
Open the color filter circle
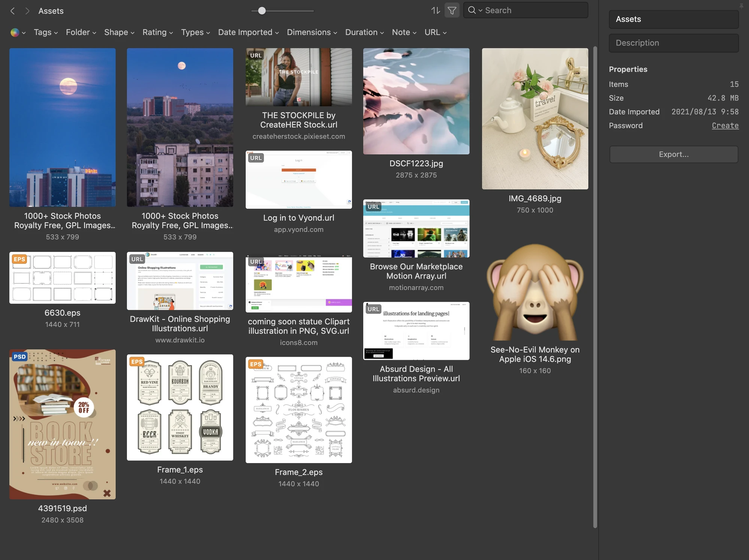(x=15, y=33)
